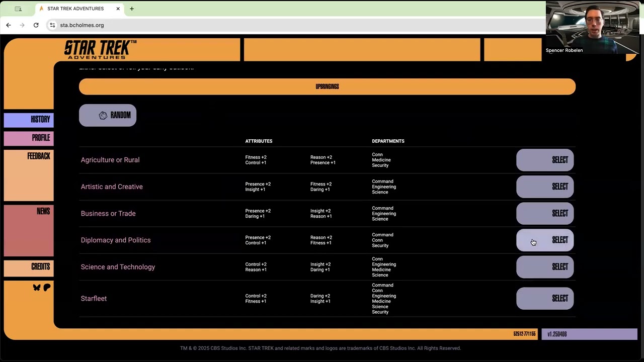Click the 'Diplomacy and Politics' row title
Screen dimensions: 644x362
[x=116, y=240]
